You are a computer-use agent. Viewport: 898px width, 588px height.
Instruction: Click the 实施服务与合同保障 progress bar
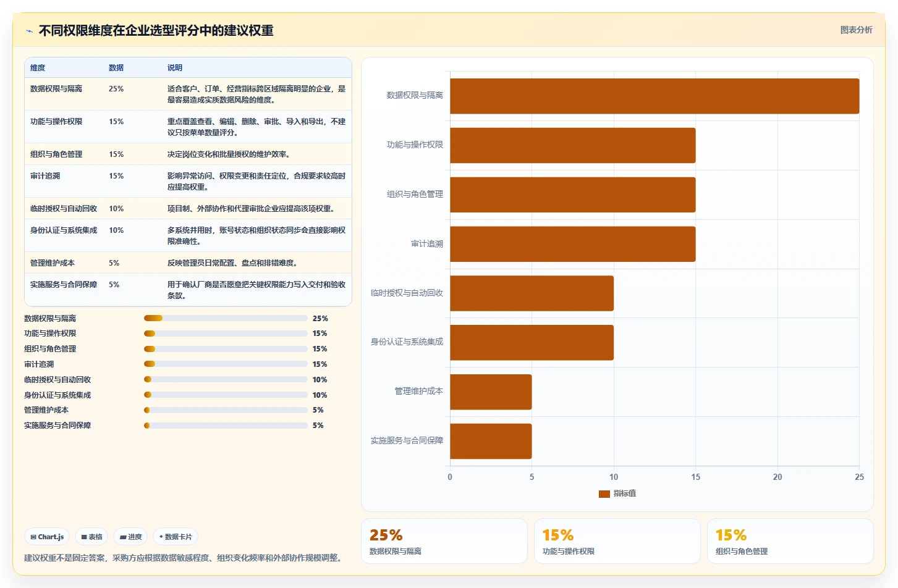click(x=226, y=426)
